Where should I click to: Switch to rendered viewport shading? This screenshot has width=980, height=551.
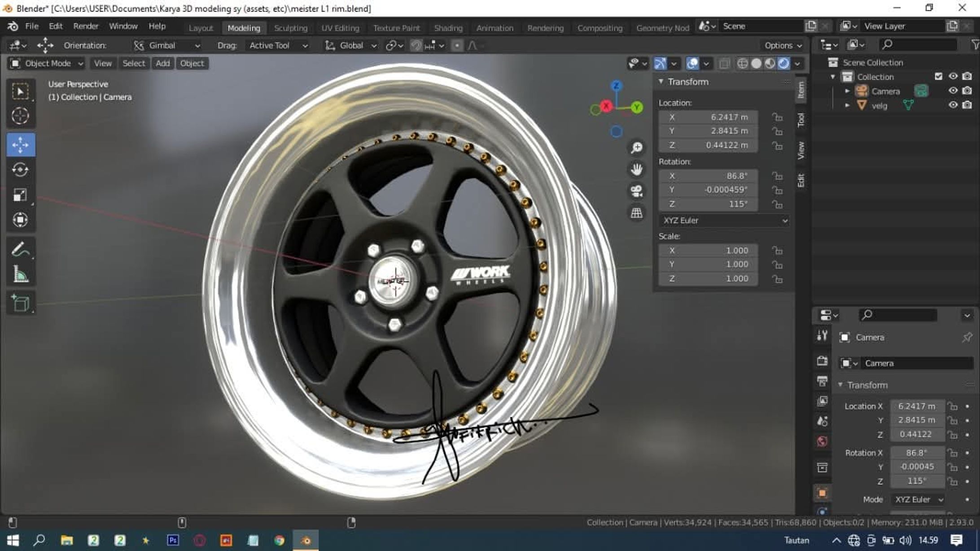(x=783, y=64)
